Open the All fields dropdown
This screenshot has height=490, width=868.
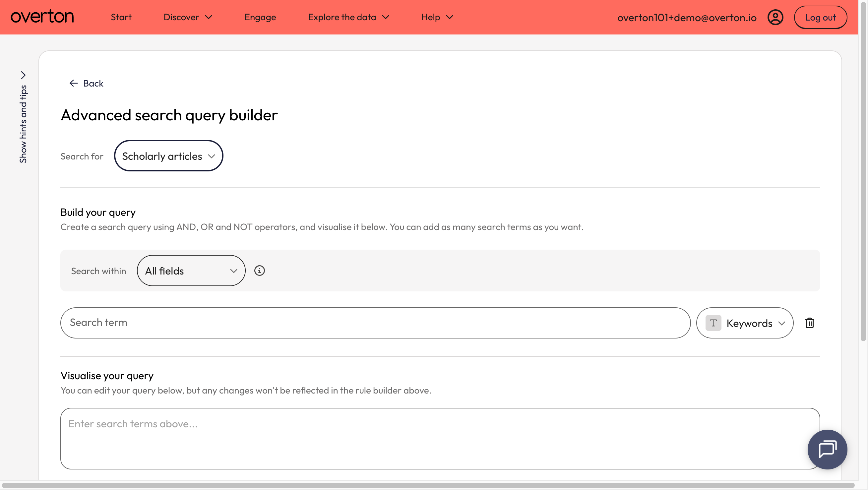click(191, 271)
